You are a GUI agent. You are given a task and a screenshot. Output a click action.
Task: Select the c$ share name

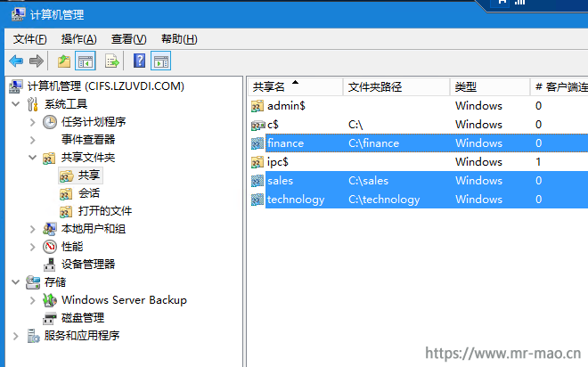273,125
